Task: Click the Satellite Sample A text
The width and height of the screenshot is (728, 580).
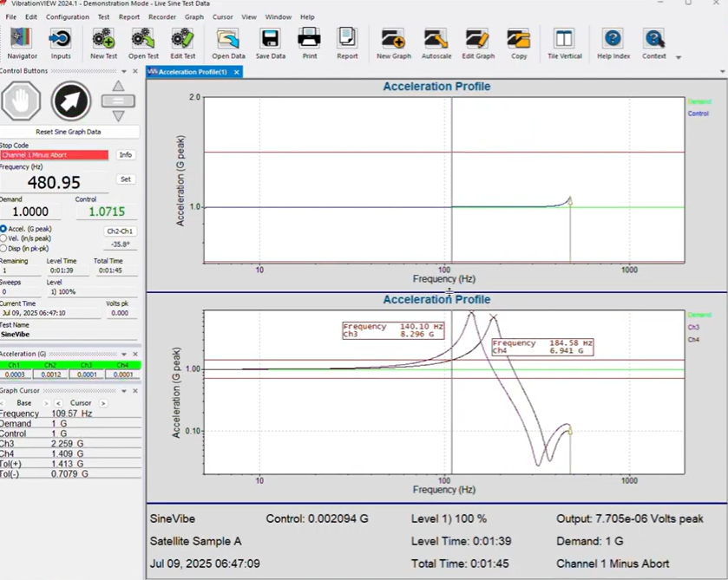Action: (195, 541)
